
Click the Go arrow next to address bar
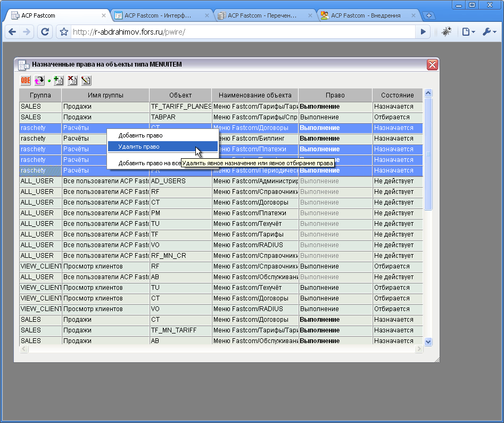click(423, 31)
